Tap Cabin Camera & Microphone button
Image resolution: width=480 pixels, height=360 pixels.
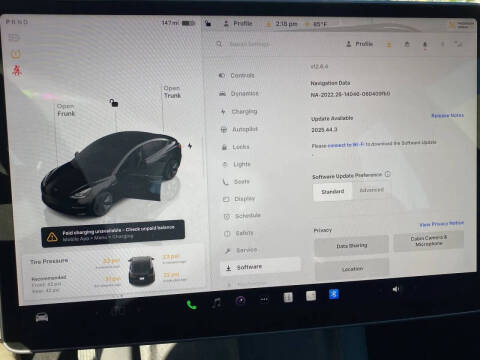[x=429, y=241]
